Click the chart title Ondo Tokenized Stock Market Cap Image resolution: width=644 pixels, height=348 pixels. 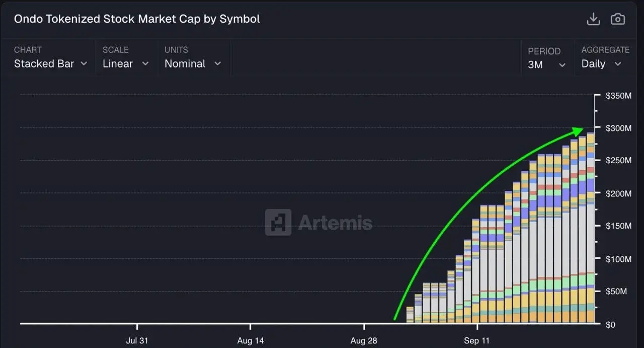pos(137,19)
